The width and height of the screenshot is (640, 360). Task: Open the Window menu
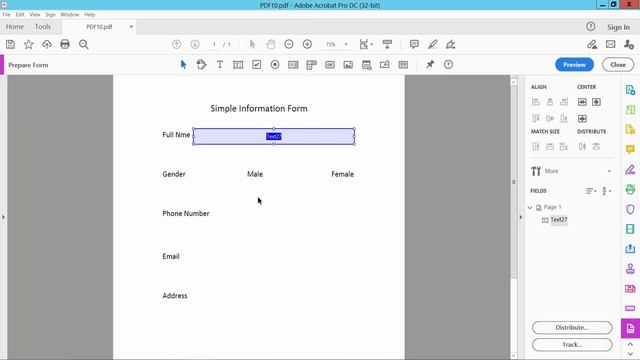(x=70, y=14)
